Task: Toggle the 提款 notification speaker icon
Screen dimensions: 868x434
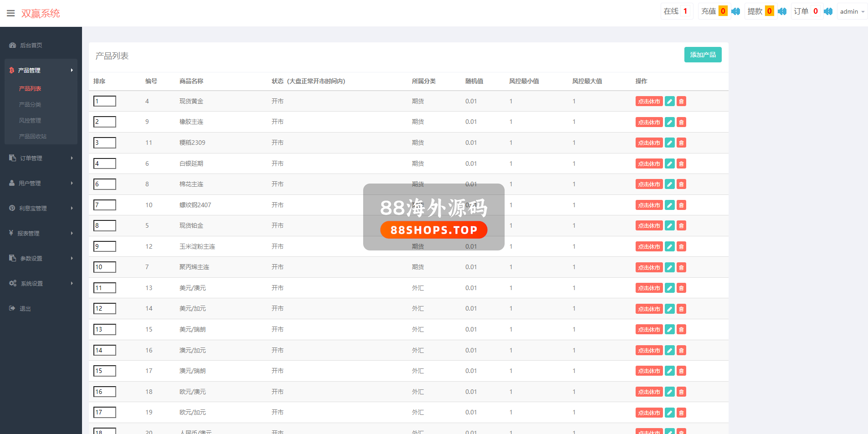Action: 782,11
